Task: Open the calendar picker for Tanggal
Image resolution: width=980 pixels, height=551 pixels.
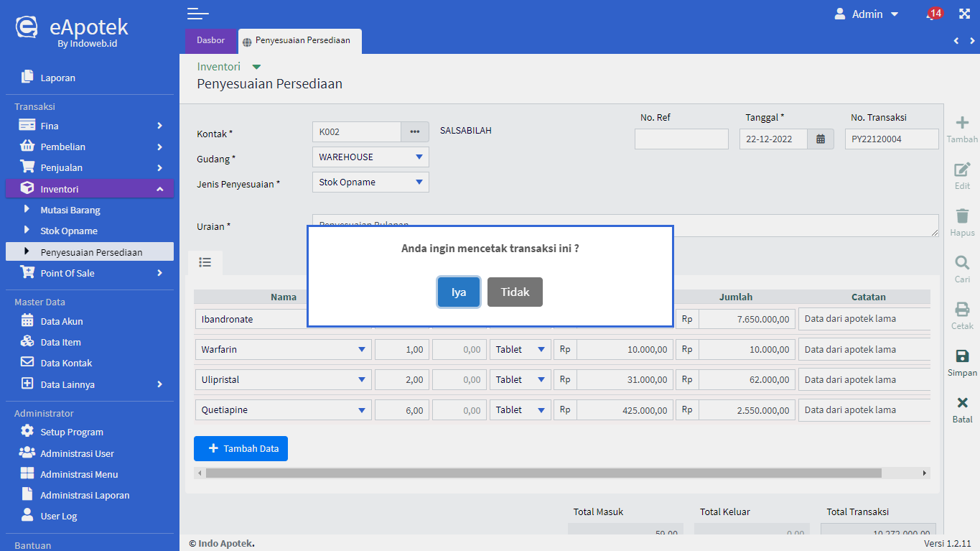Action: pyautogui.click(x=821, y=139)
